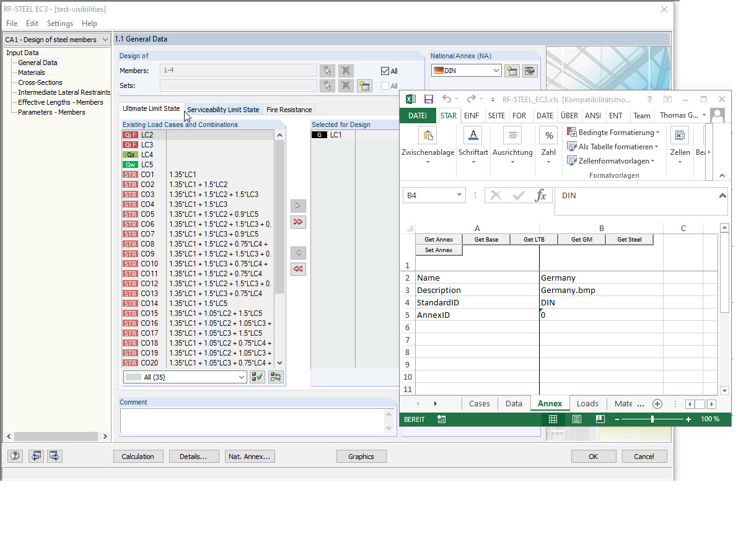This screenshot has height=560, width=746.
Task: Switch Excel to Seitenlayout view icon
Action: click(x=576, y=419)
